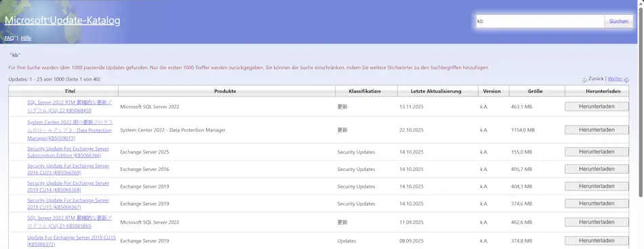Open System Center 2022 Data Protection Manager KB5059073 link
644x249 pixels.
(69, 130)
